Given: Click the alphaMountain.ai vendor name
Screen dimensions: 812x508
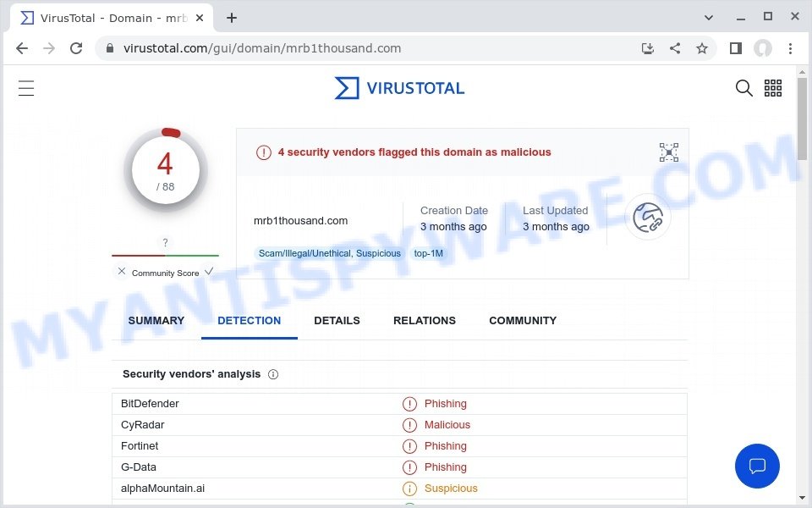Looking at the screenshot, I should [162, 489].
